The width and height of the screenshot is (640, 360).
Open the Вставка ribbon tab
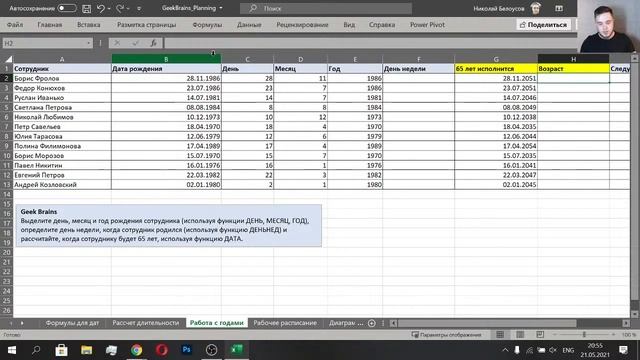tap(89, 24)
